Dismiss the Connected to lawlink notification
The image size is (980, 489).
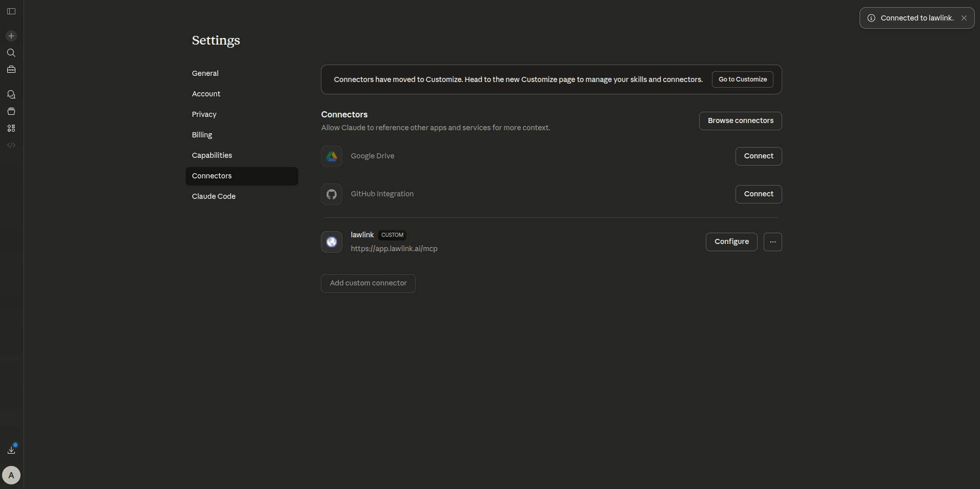click(x=964, y=18)
